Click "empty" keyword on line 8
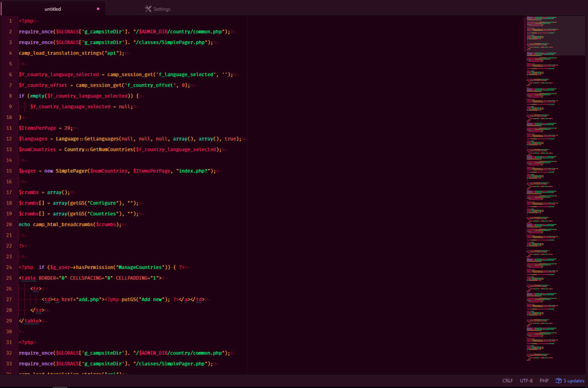The image size is (588, 388). tap(38, 96)
